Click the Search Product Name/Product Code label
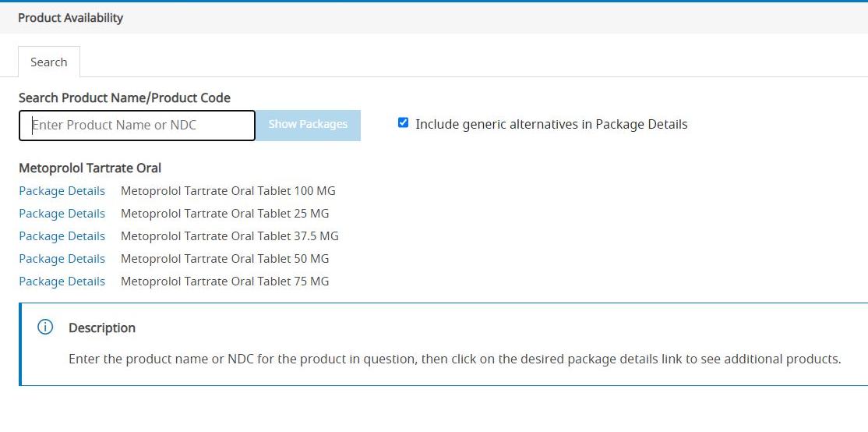Screen dimensions: 868x432 coord(125,98)
